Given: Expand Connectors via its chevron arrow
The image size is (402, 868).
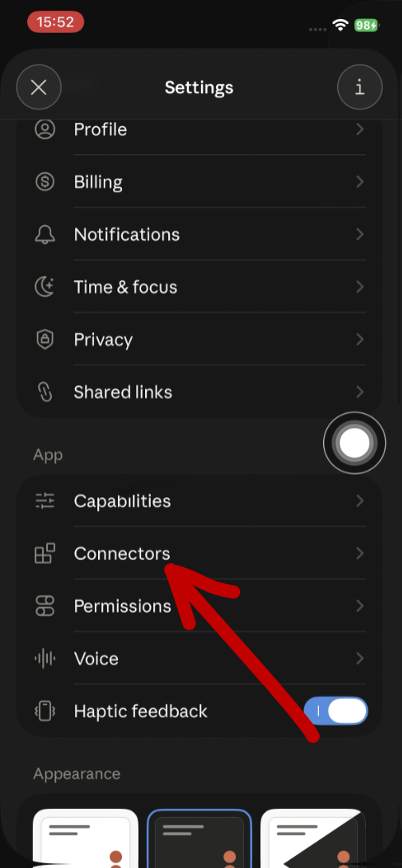Looking at the screenshot, I should [360, 553].
